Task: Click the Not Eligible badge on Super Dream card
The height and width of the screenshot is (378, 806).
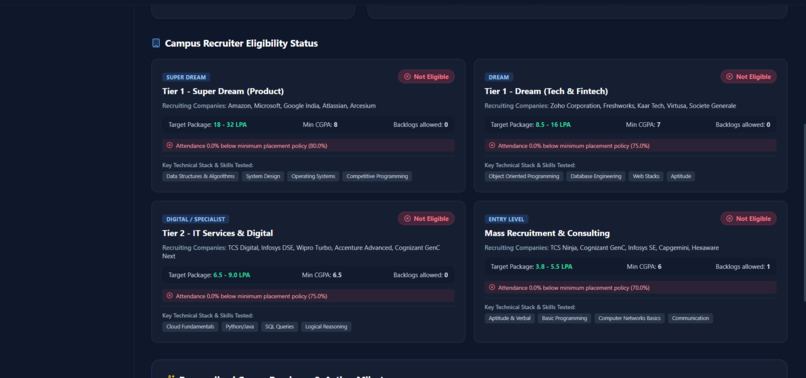Action: click(426, 77)
